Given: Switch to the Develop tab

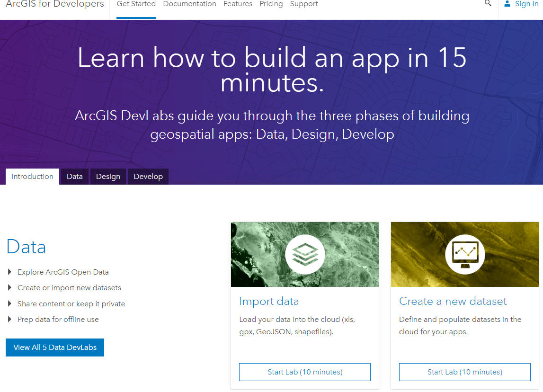Looking at the screenshot, I should [148, 177].
